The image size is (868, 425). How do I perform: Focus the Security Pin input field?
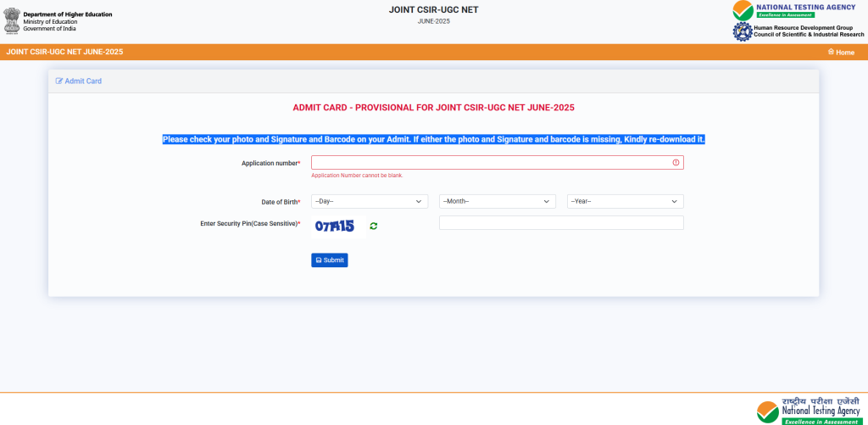pyautogui.click(x=561, y=223)
